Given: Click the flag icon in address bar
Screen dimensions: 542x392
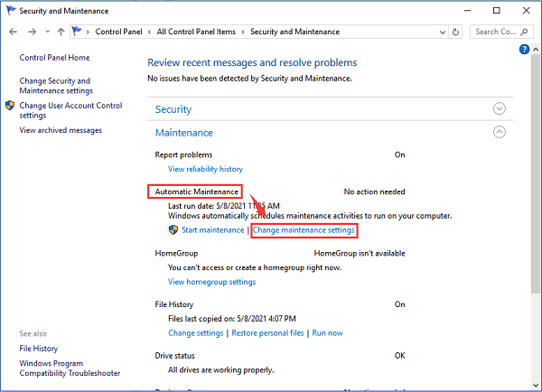Looking at the screenshot, I should 77,32.
